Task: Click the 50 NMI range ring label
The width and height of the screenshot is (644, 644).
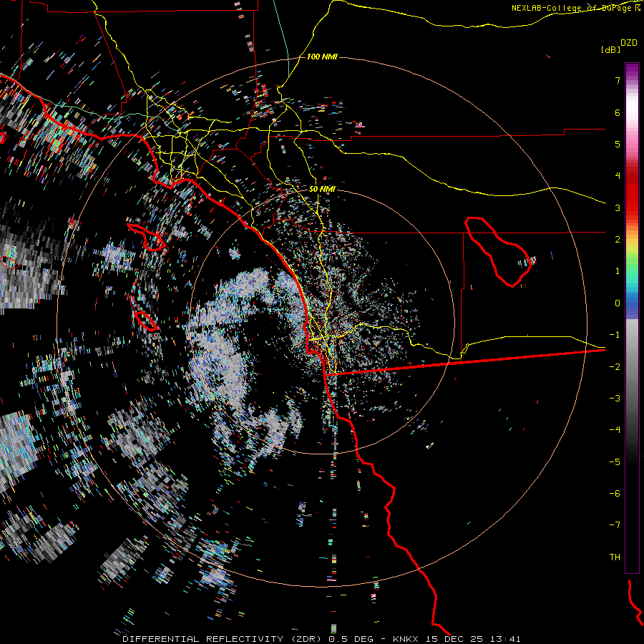Action: pyautogui.click(x=322, y=189)
